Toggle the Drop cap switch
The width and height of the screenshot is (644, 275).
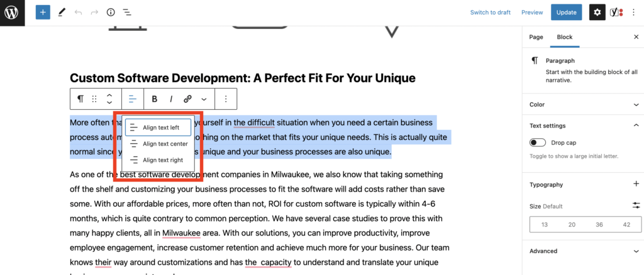click(x=538, y=143)
